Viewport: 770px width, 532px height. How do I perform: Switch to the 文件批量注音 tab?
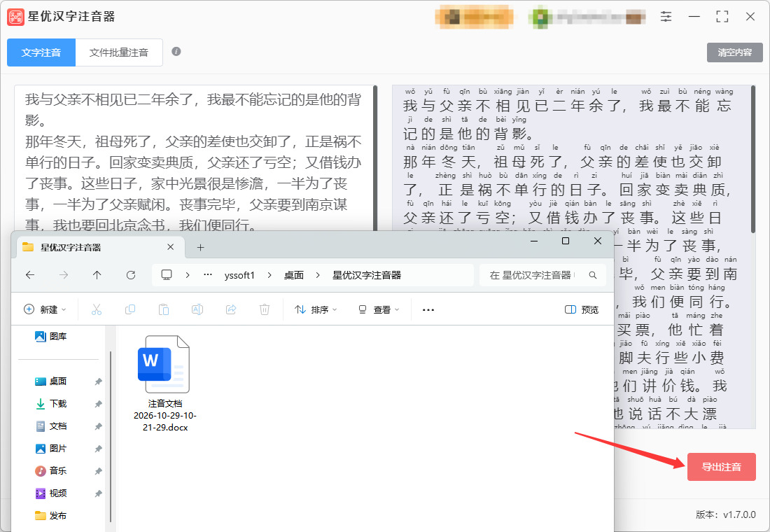(x=119, y=52)
